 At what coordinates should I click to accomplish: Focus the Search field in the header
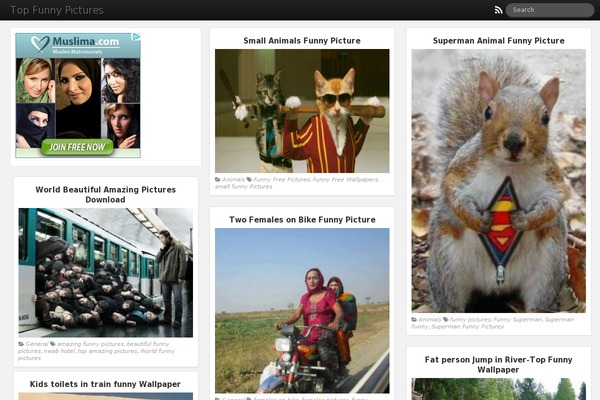click(549, 10)
